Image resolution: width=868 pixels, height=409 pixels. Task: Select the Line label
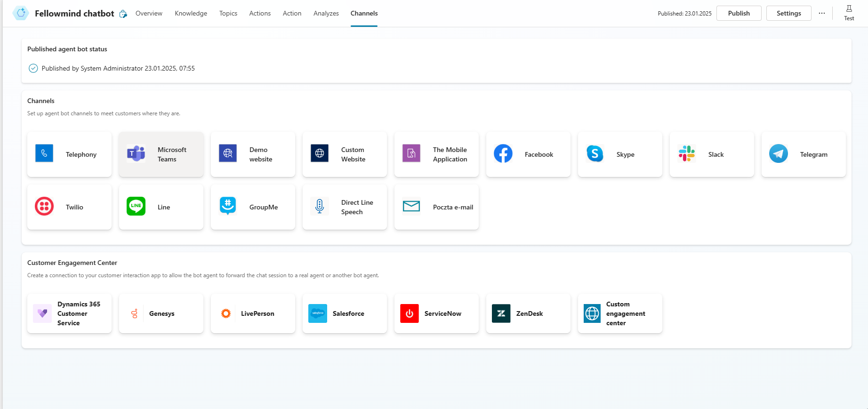[164, 207]
